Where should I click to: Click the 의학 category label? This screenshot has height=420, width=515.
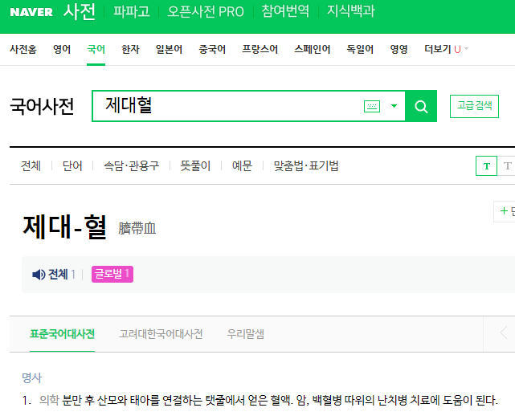click(49, 400)
